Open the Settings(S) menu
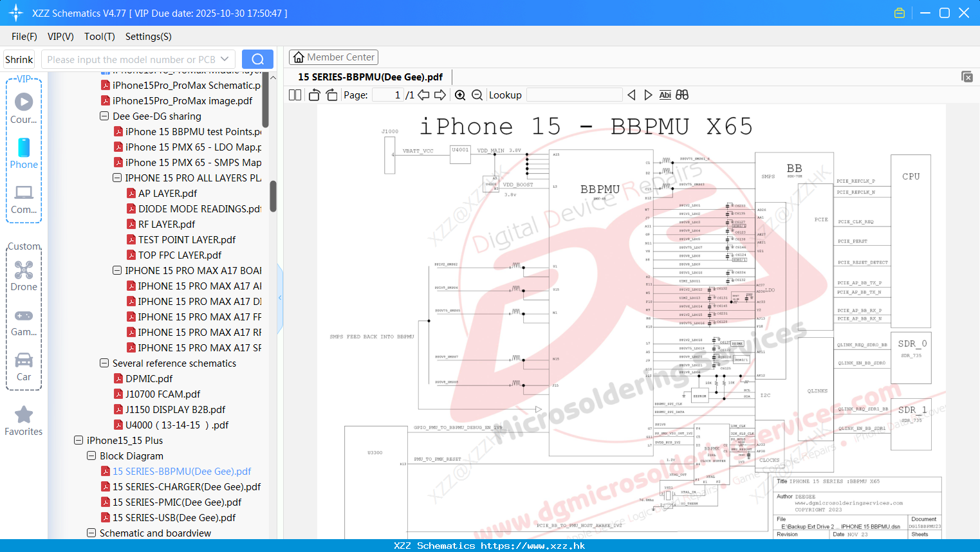Image resolution: width=980 pixels, height=552 pixels. pos(149,37)
